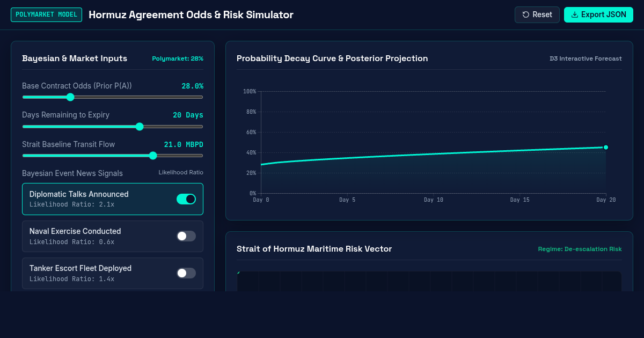Screen dimensions: 644x338
Task: Click the Bayesian & Market Inputs heading
Action: click(x=75, y=58)
